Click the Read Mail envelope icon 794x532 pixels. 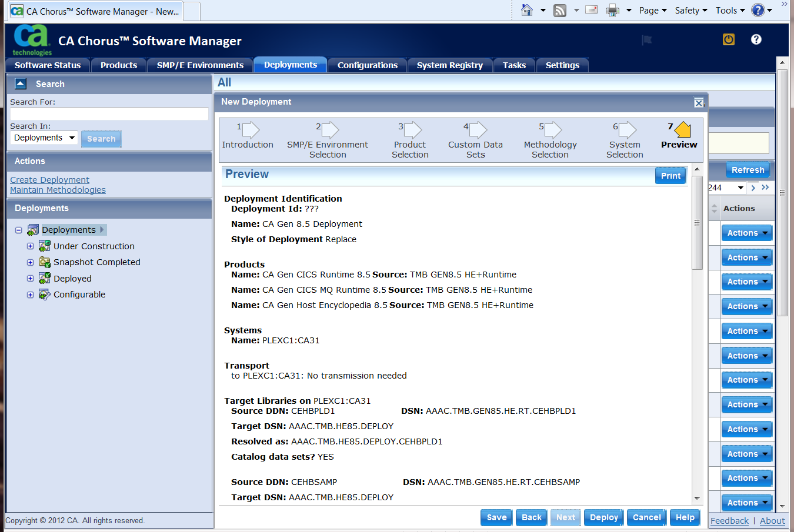[x=592, y=10]
